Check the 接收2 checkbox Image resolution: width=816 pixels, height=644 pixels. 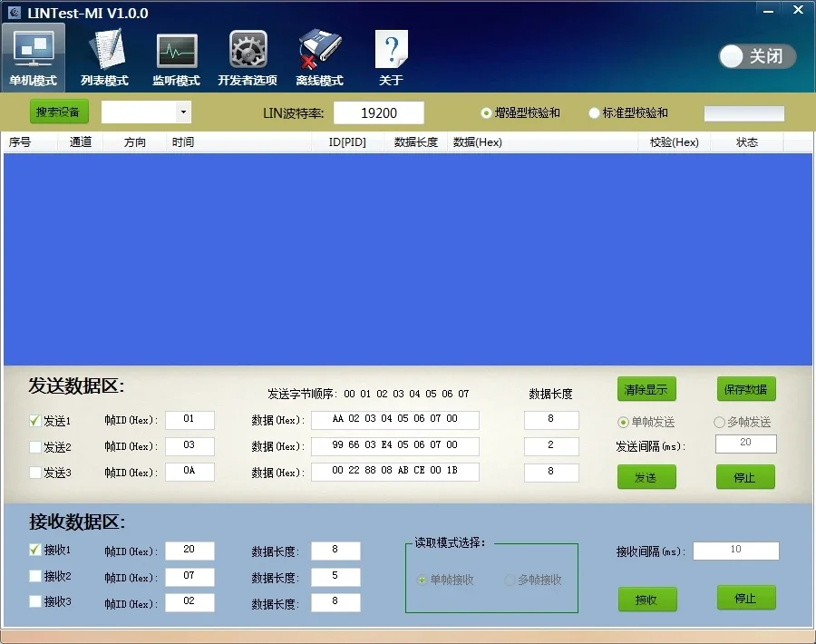[x=34, y=576]
